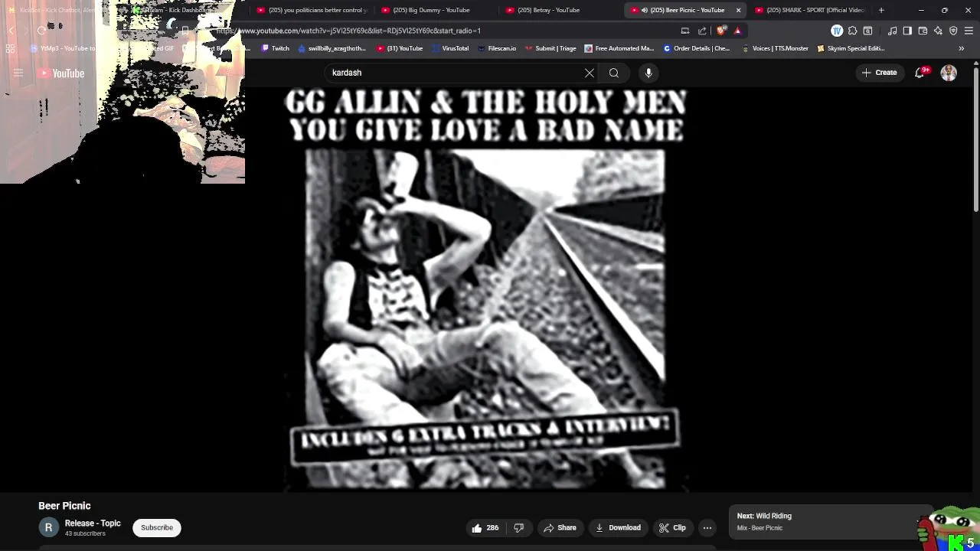The height and width of the screenshot is (551, 980).
Task: Like the Beer Picnic video
Action: pos(485,527)
